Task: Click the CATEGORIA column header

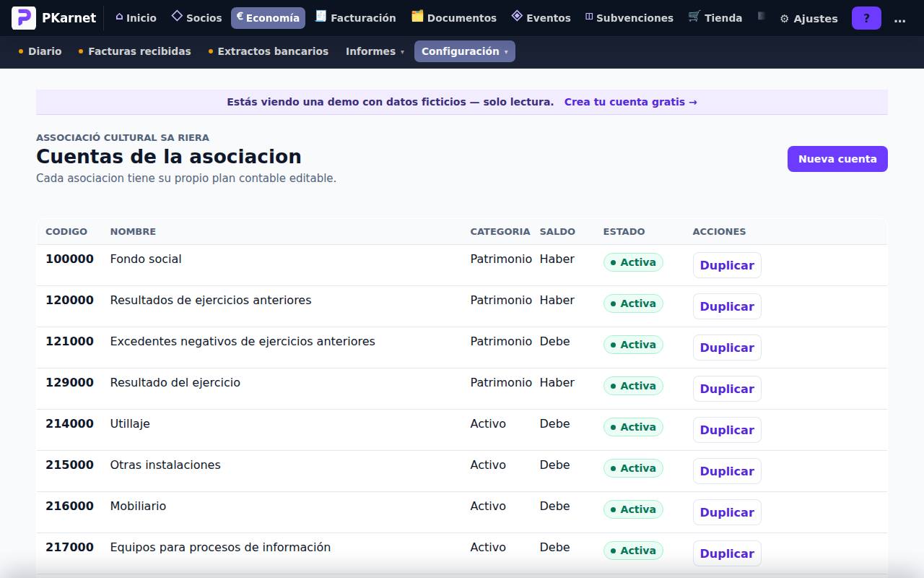Action: [500, 232]
